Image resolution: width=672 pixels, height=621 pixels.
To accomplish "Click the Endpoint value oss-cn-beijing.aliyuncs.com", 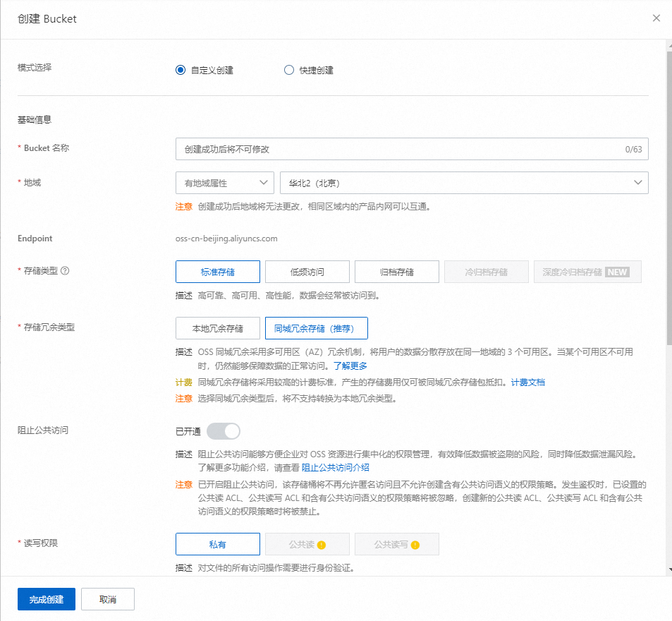I will coord(226,239).
